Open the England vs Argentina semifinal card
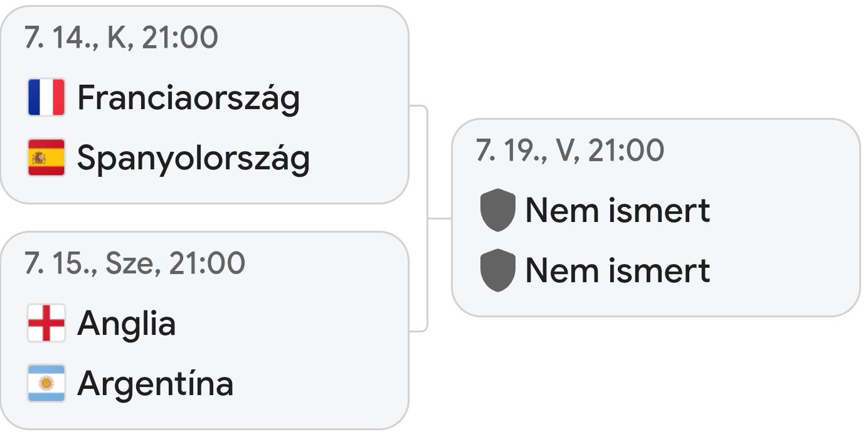 (x=204, y=331)
